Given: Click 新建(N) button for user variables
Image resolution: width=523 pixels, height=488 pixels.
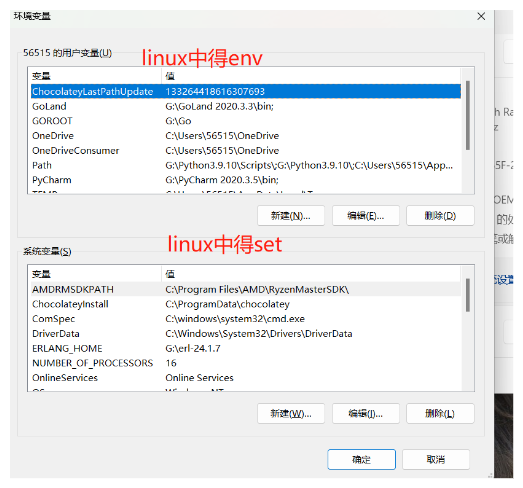Looking at the screenshot, I should point(291,216).
